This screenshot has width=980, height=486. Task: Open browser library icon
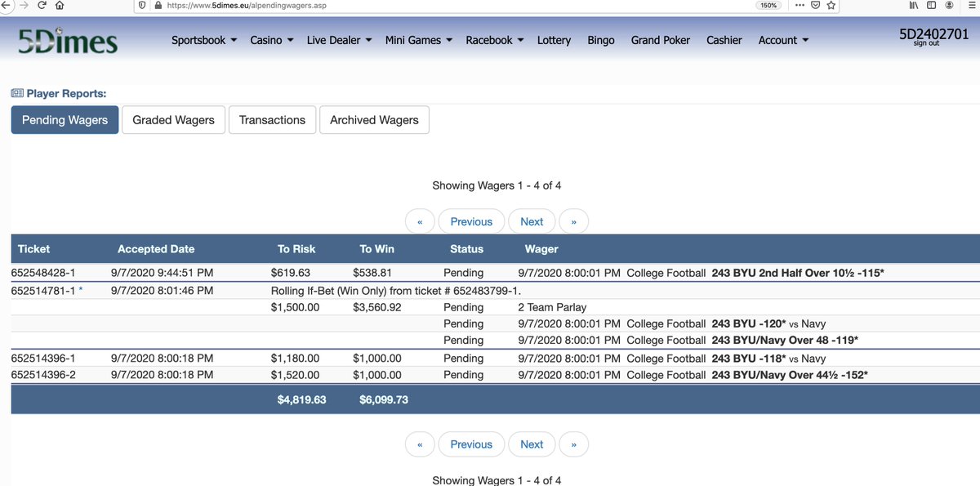[x=912, y=5]
